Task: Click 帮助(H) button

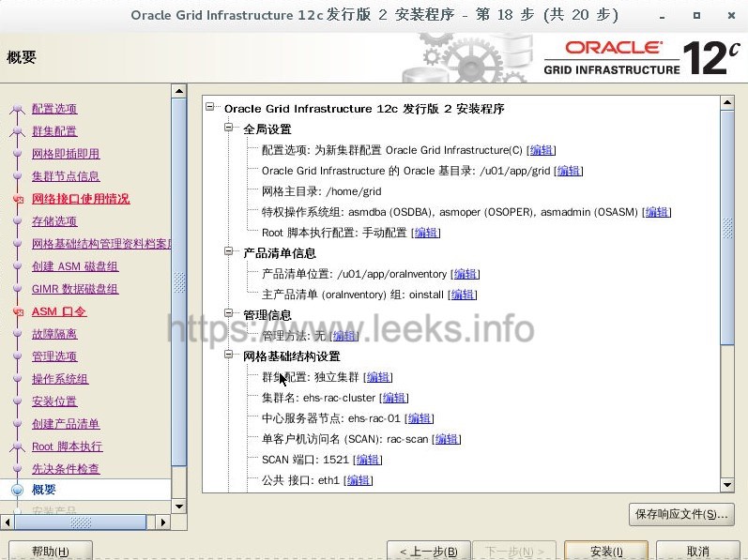Action: (51, 551)
